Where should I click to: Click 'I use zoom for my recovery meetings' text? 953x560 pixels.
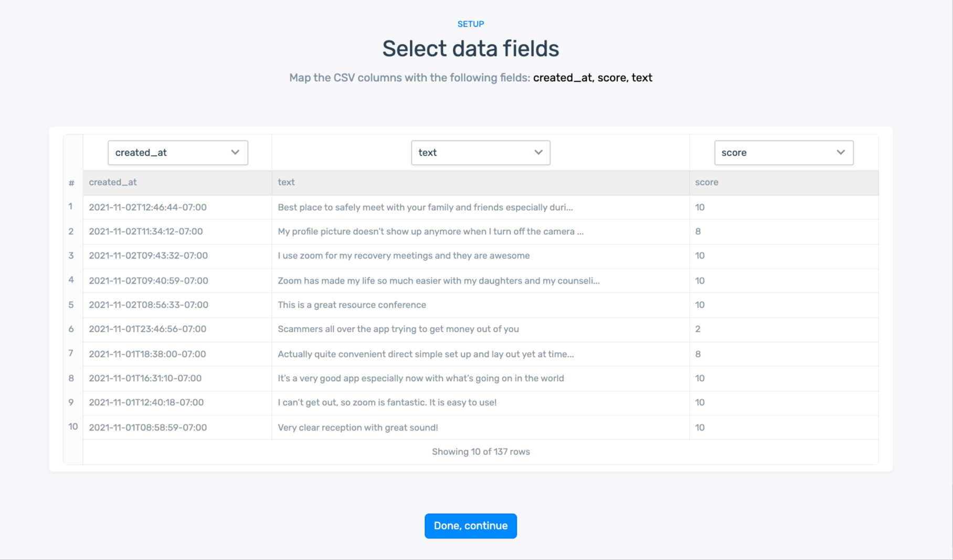point(404,255)
